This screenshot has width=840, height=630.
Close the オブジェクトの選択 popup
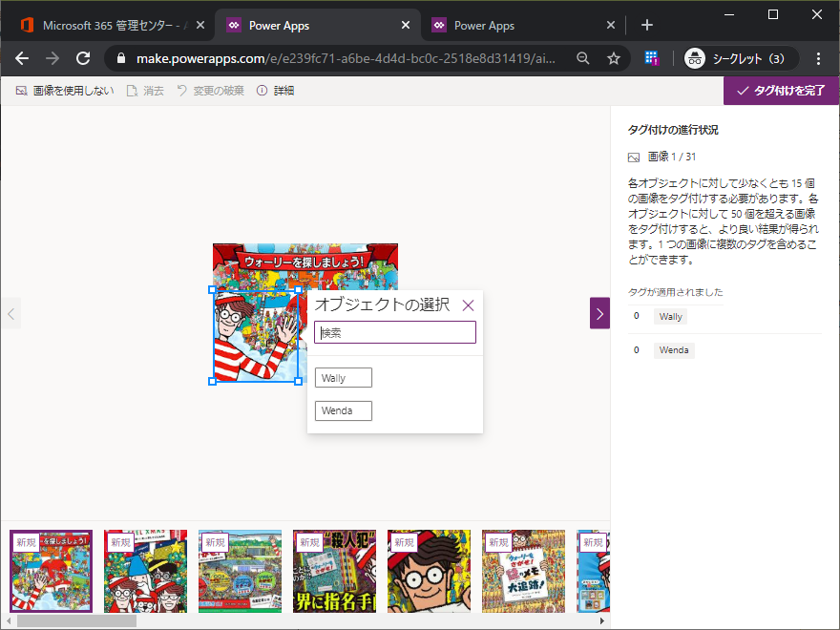point(469,305)
